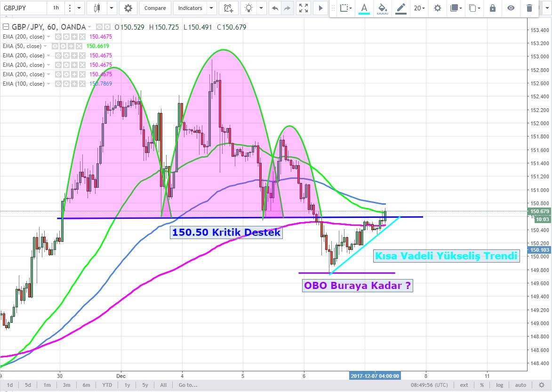Click the undo arrow
Screen dimensions: 552x392
tap(275, 8)
